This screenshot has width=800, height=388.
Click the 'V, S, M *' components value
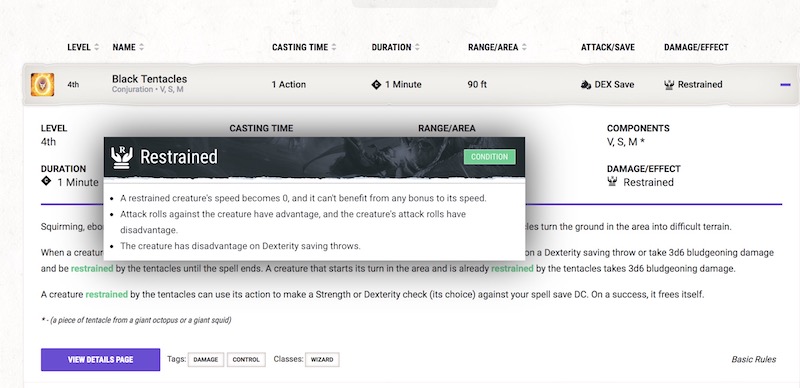click(626, 142)
